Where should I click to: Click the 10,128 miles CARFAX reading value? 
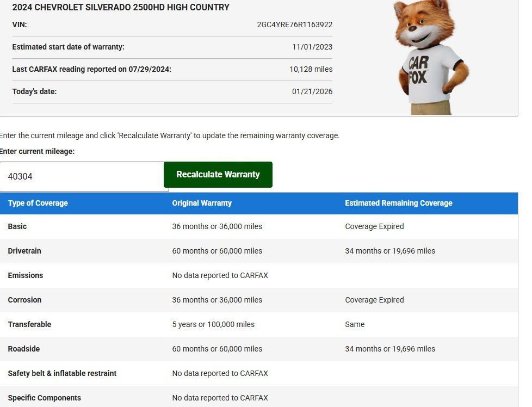[311, 69]
